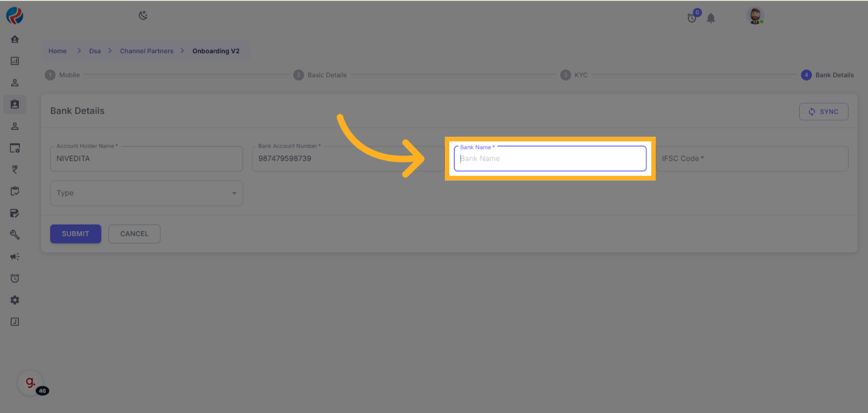Viewport: 868px width, 413px height.
Task: Go to Bank Details step 4
Action: [x=827, y=75]
